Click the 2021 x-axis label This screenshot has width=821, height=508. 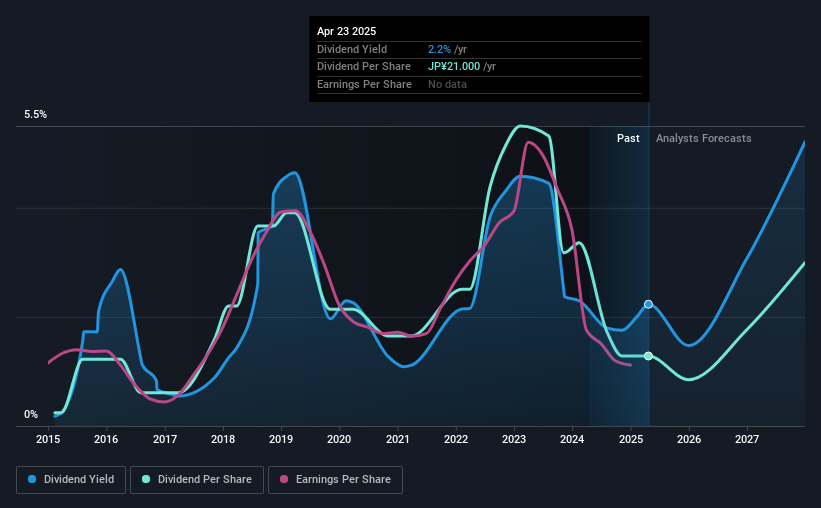click(397, 439)
